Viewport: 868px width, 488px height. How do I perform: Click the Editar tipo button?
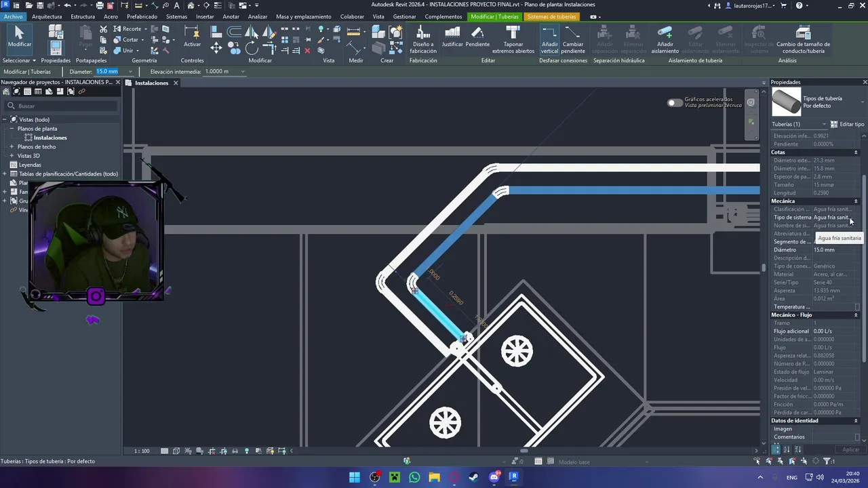pyautogui.click(x=848, y=124)
